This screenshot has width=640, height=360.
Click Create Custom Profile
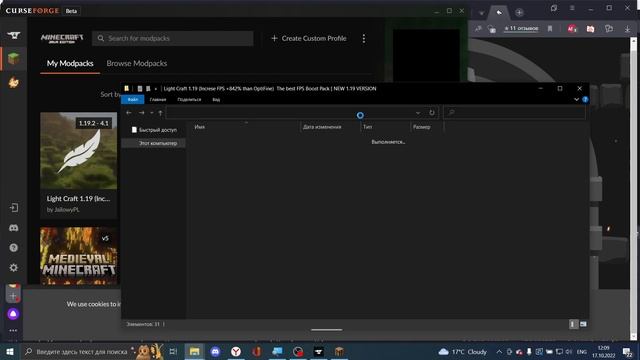[x=309, y=38]
